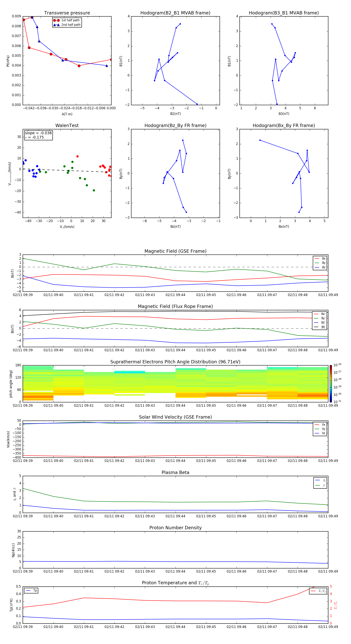Viewport: 351px width, 644px height.
Task: Click 'Bx' in GSE magnetic field legend
Action: click(320, 259)
